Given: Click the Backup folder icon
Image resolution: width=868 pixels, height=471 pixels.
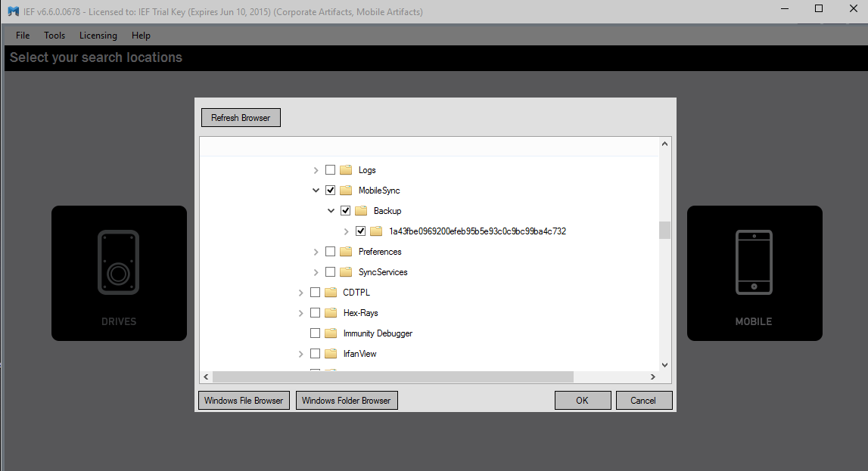Looking at the screenshot, I should [x=361, y=211].
